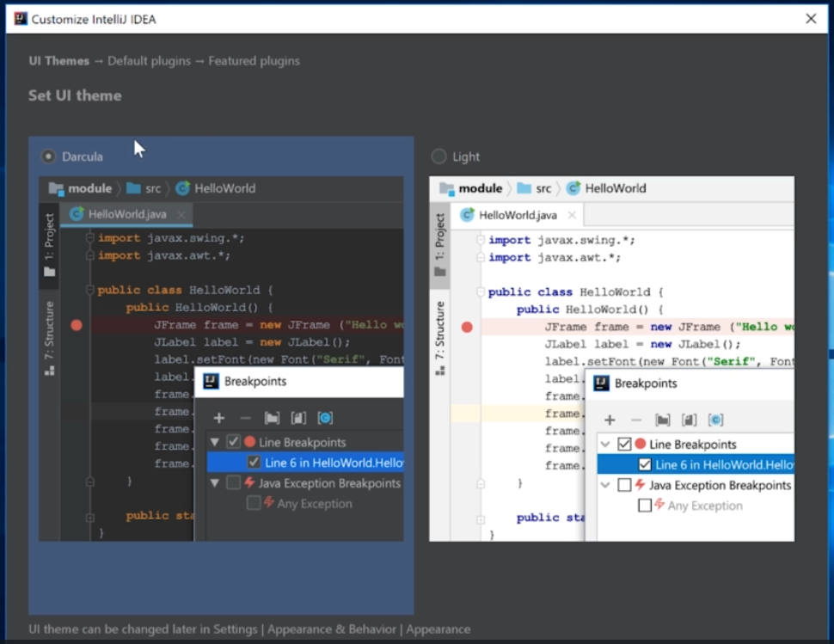The height and width of the screenshot is (644, 834).
Task: Click the Darcula preview module folder icon
Action: coord(57,188)
